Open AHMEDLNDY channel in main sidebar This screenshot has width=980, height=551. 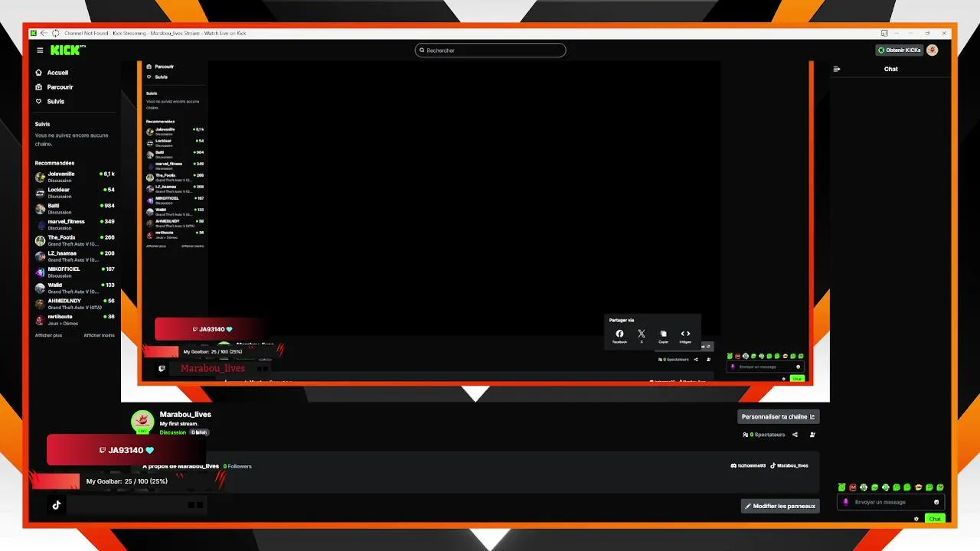point(75,304)
